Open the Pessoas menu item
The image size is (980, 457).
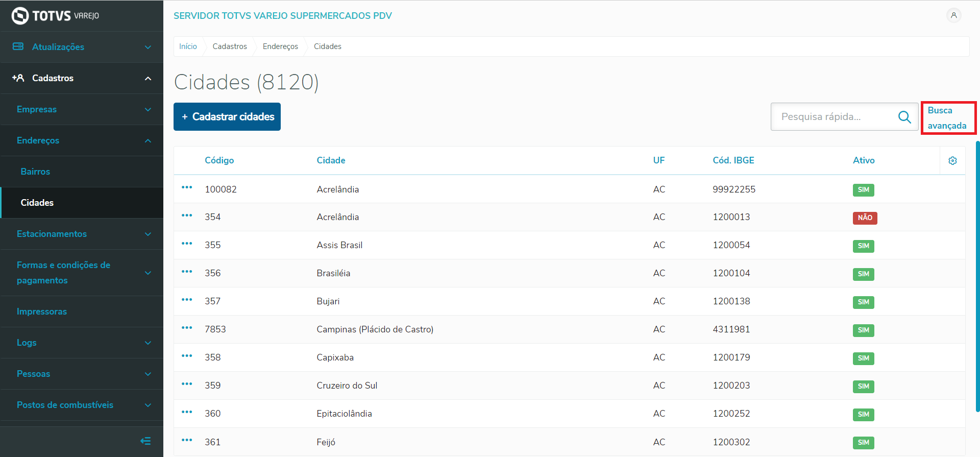pos(82,374)
